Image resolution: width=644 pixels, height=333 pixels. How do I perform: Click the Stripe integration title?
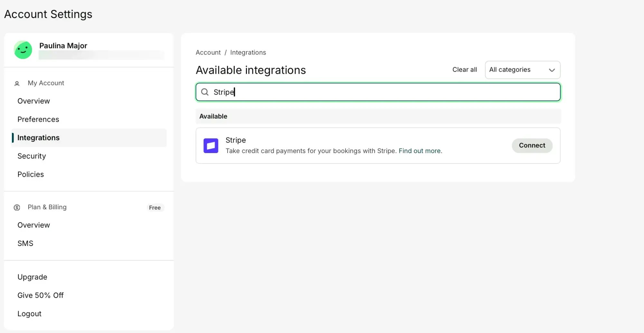coord(236,140)
